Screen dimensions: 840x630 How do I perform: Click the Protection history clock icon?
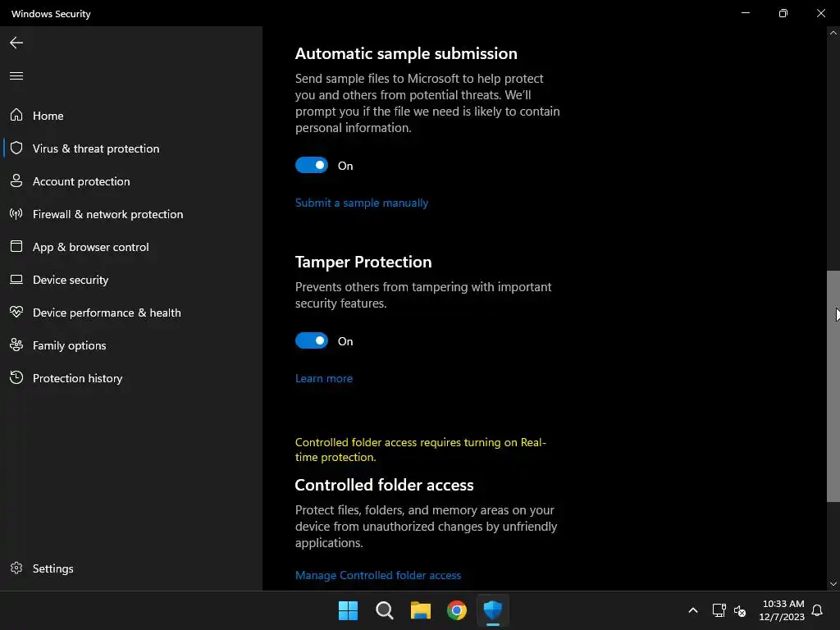16,377
